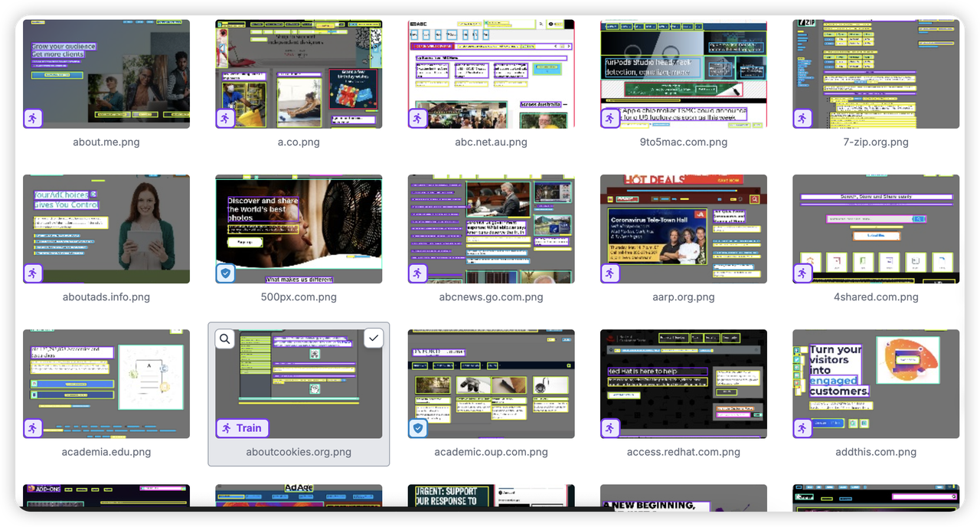The image size is (980, 527).
Task: Click the file name text "access.redhat.com.png"
Action: pyautogui.click(x=684, y=452)
